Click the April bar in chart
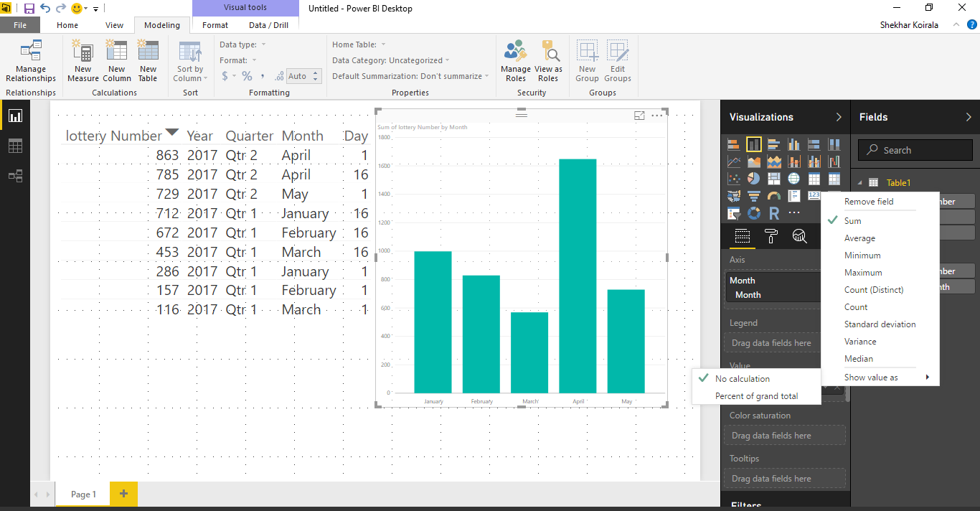The image size is (980, 511). (578, 276)
